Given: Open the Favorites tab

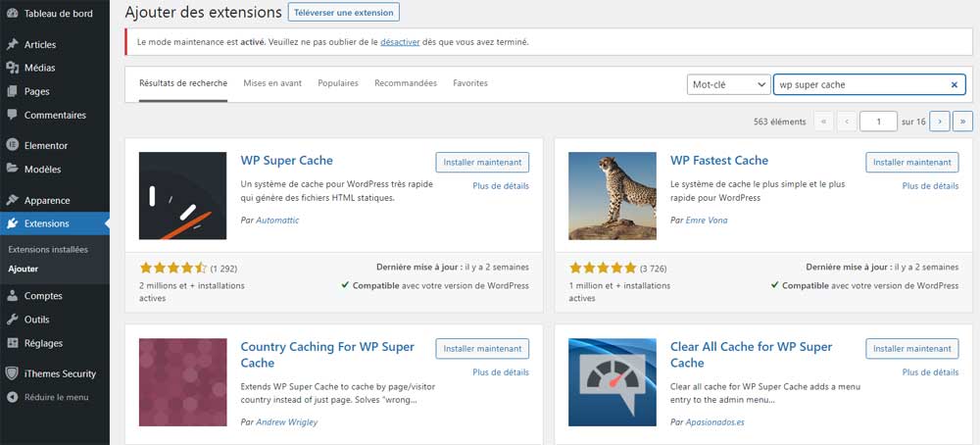Looking at the screenshot, I should tap(470, 83).
